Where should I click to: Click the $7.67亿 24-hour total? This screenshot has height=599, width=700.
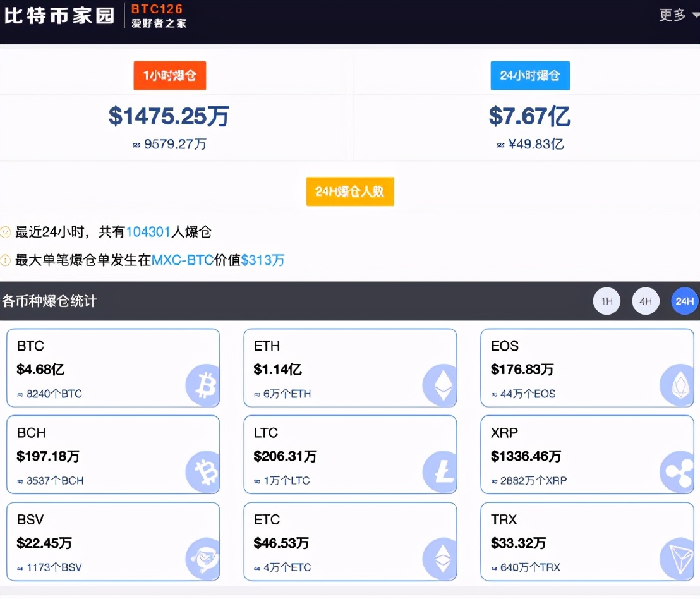[530, 116]
